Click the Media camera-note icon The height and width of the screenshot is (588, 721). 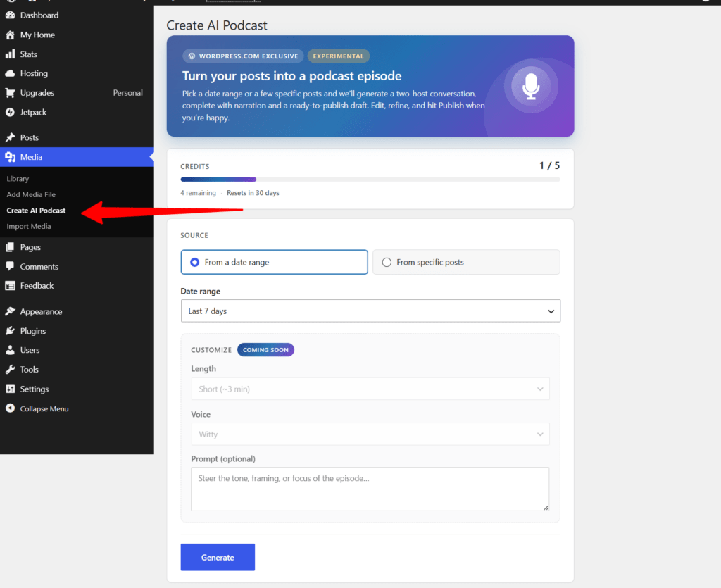point(10,157)
